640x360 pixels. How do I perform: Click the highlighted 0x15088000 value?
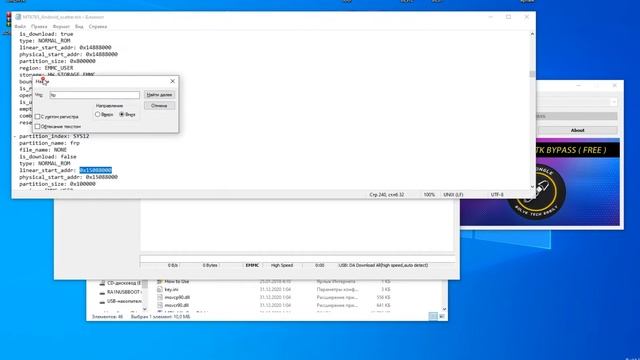pyautogui.click(x=96, y=170)
